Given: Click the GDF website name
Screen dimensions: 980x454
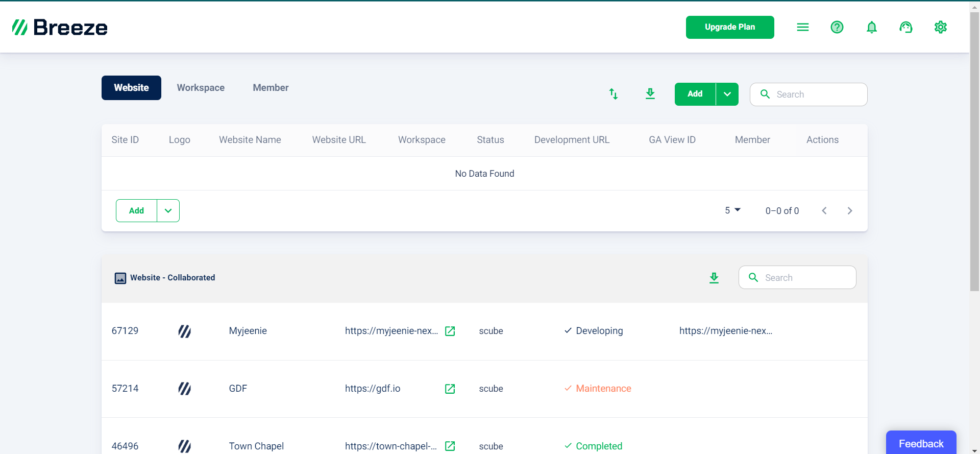Looking at the screenshot, I should click(238, 389).
